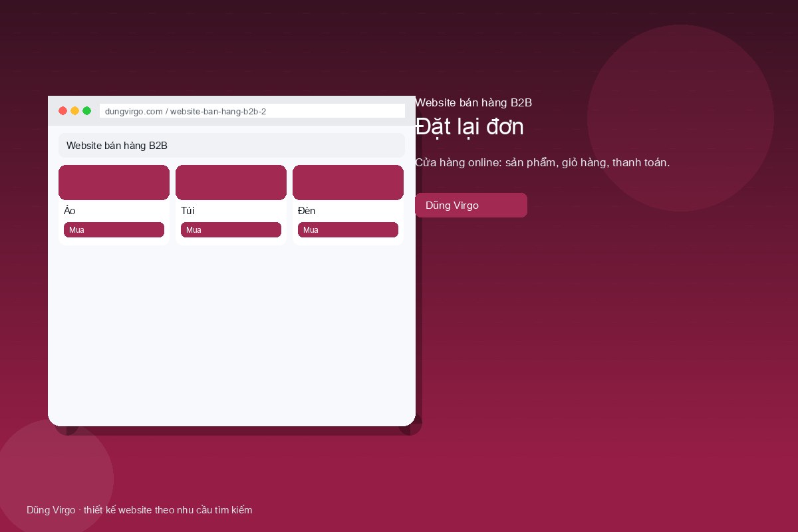This screenshot has height=532, width=798.
Task: Open the Túi product image
Action: 231,182
